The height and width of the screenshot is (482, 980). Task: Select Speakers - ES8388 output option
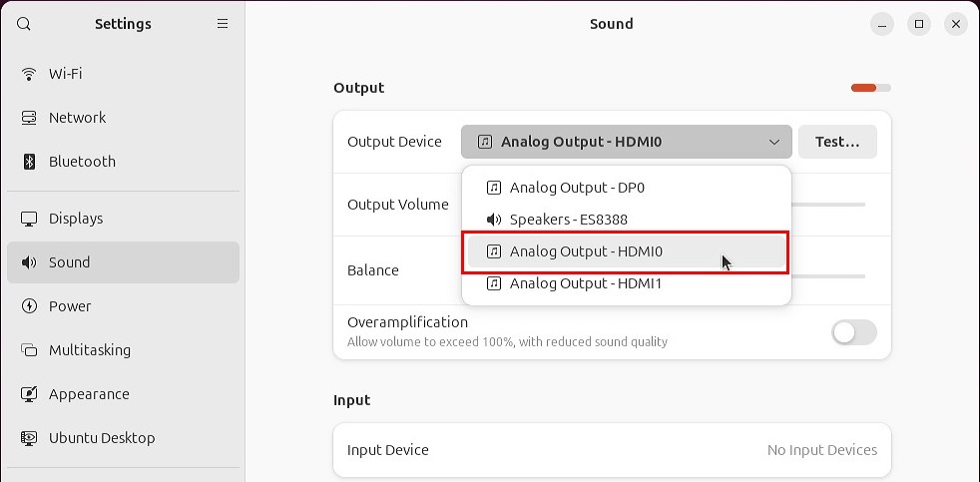pos(568,220)
